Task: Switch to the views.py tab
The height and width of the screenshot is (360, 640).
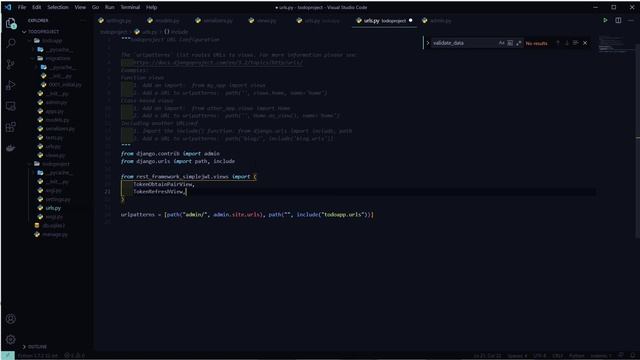Action: pyautogui.click(x=262, y=20)
